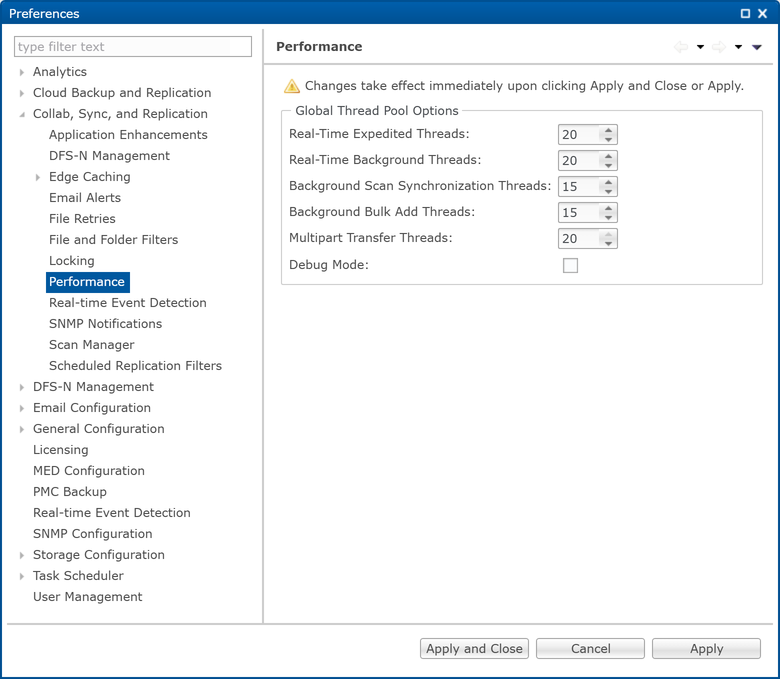
Task: Expand the Task Scheduler node
Action: coord(22,576)
